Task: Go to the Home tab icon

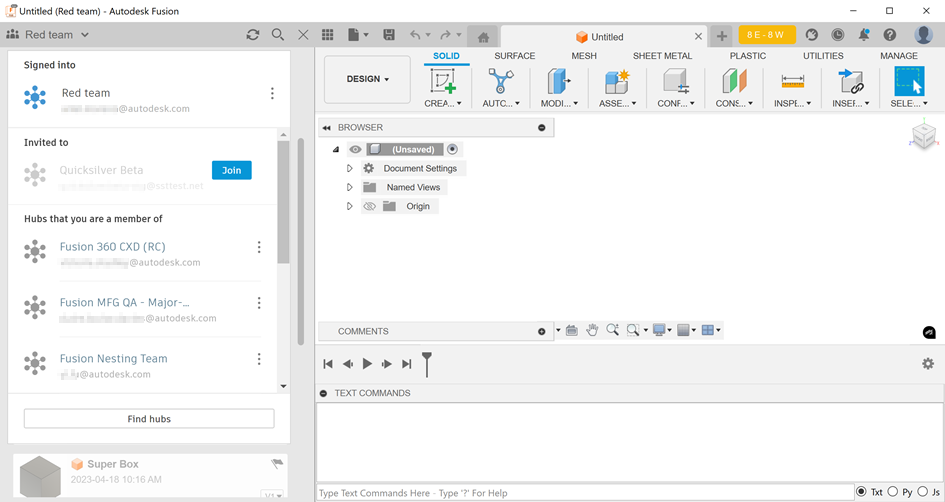Action: point(483,37)
